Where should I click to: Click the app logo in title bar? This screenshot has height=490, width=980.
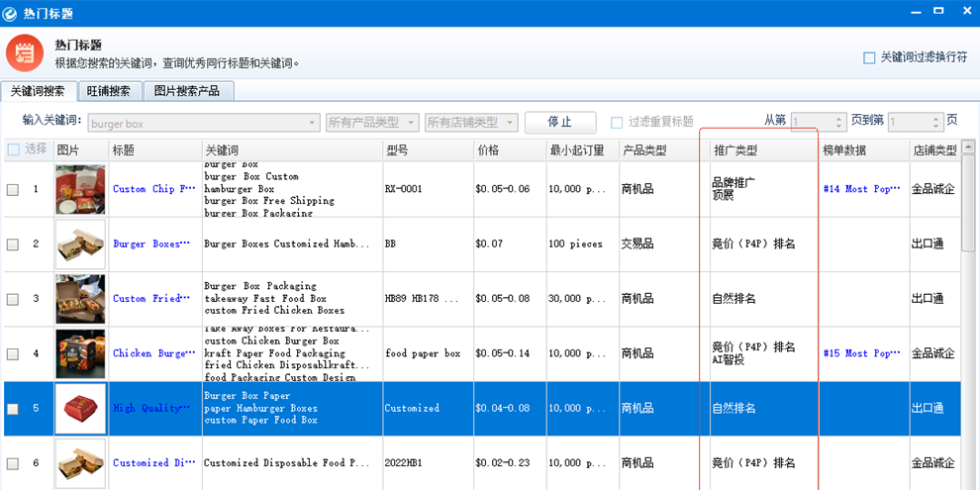click(x=10, y=13)
